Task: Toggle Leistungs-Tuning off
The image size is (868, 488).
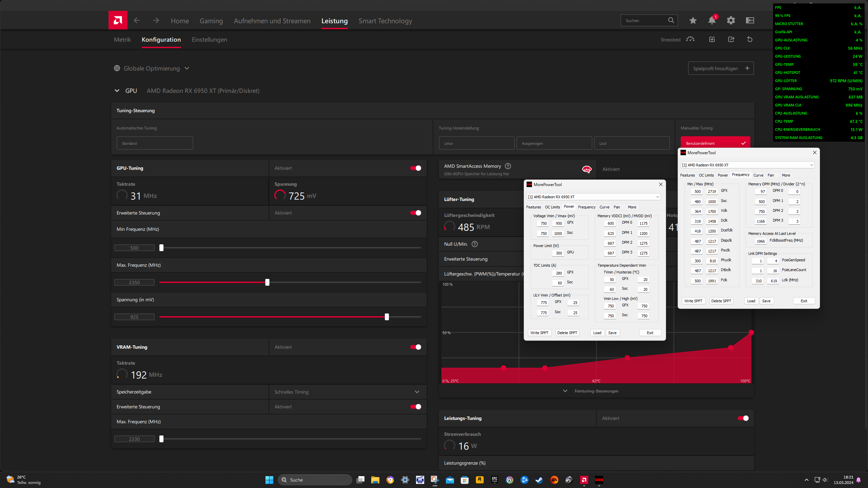Action: click(x=743, y=418)
